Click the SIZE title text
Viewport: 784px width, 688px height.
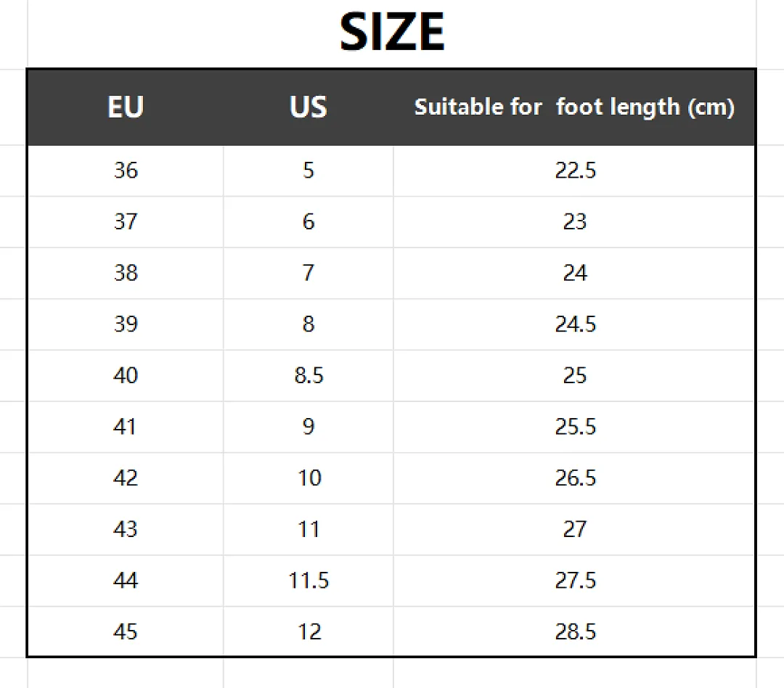(392, 32)
